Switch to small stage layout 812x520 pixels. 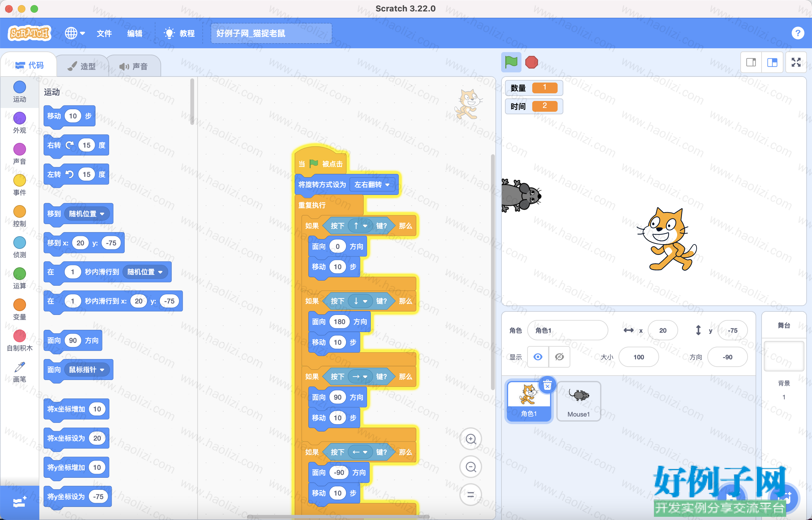(751, 62)
